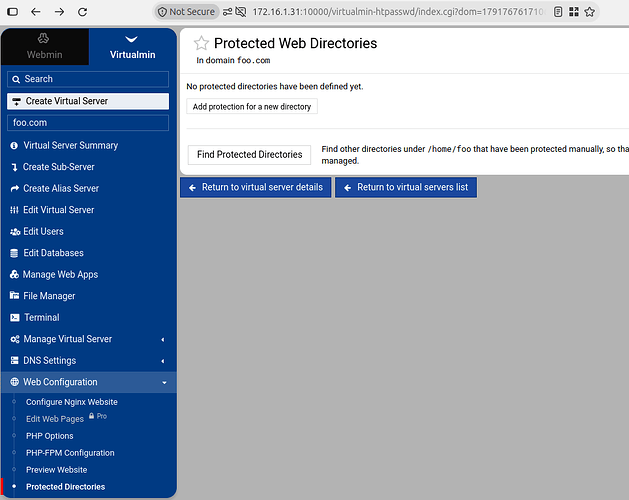629x500 pixels.
Task: Bookmark this page with star icon
Action: [x=589, y=12]
